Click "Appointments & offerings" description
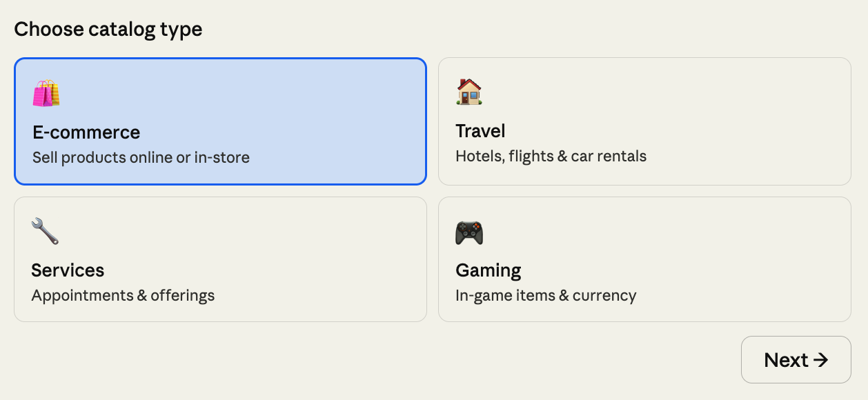 [123, 295]
